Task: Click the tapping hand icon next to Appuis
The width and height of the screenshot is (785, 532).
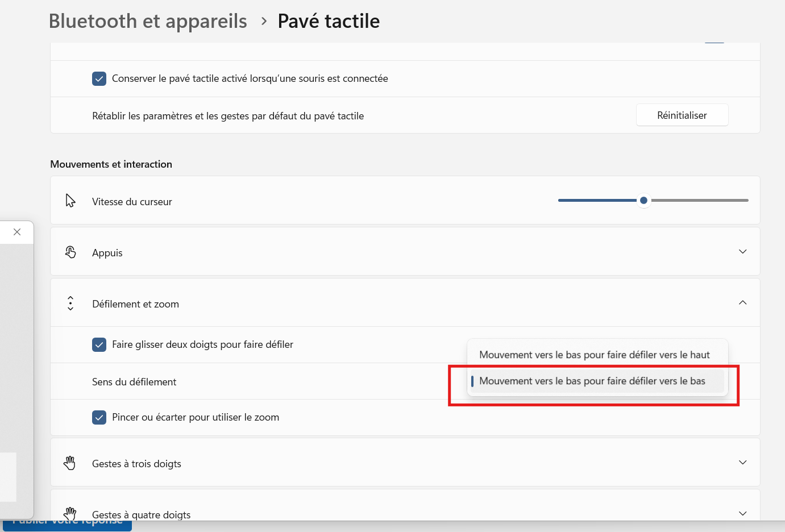Action: click(70, 251)
